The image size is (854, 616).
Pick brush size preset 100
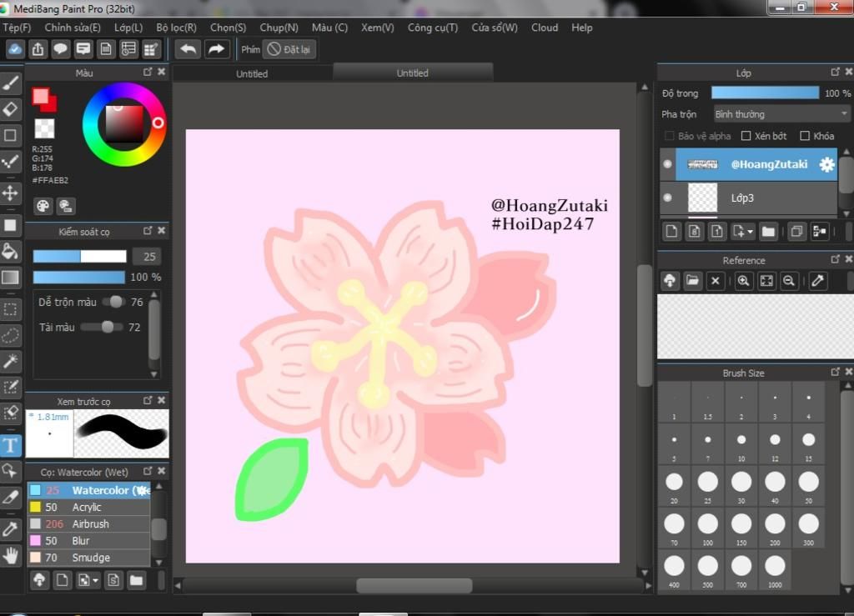[x=707, y=528]
